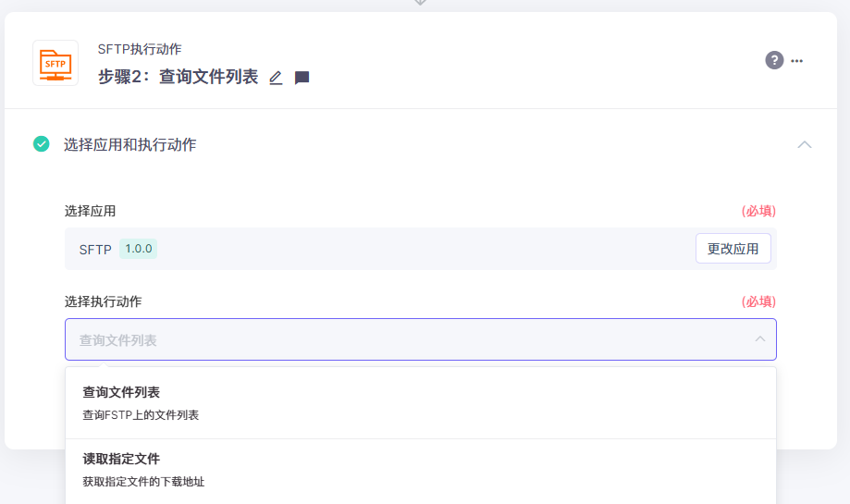Open the three-dot more options menu

point(797,61)
